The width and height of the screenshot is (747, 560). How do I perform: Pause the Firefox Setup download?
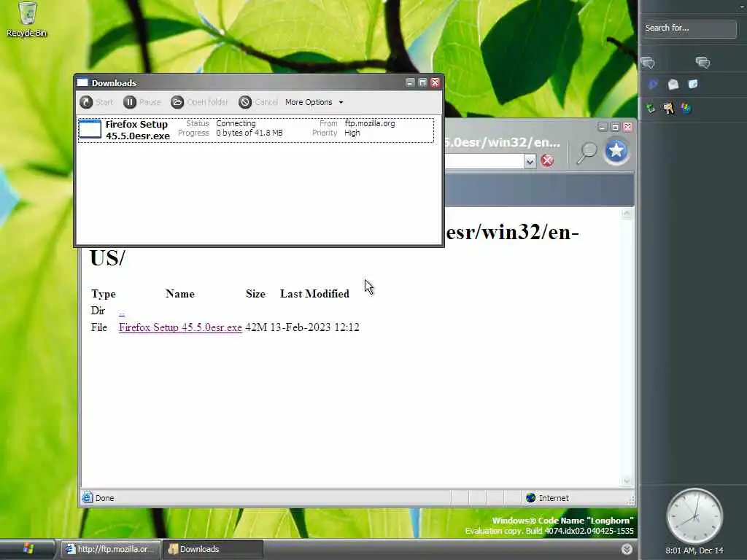[x=142, y=102]
